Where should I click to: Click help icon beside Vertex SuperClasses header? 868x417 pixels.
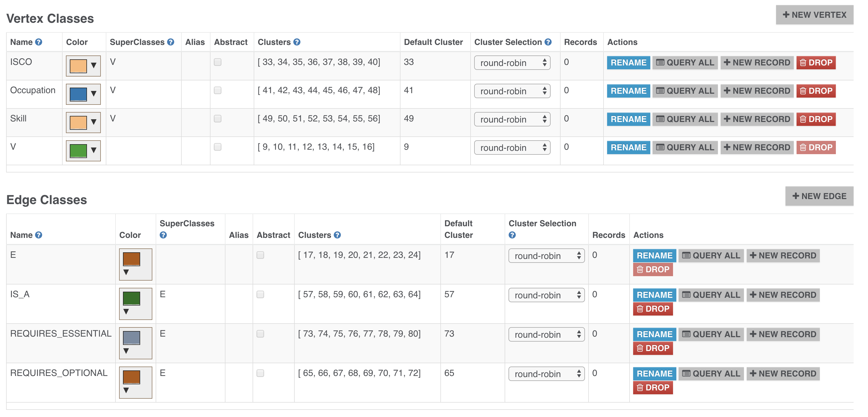pyautogui.click(x=171, y=42)
